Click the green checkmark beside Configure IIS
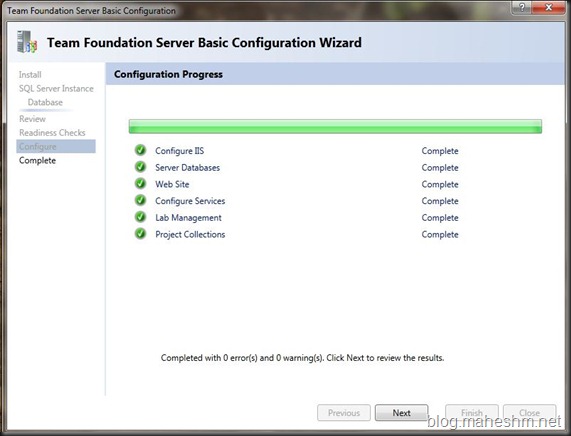571x436 pixels. pyautogui.click(x=140, y=150)
